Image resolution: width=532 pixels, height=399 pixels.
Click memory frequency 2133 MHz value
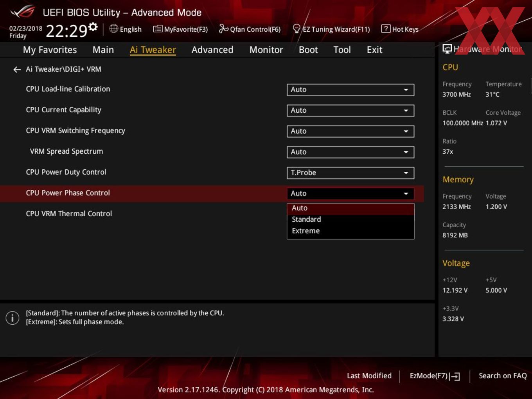click(457, 207)
